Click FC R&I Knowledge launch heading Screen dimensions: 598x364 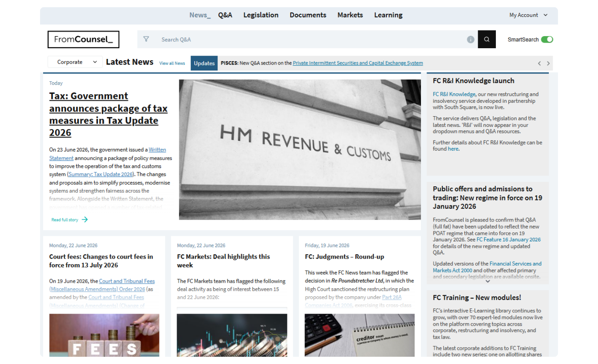(x=473, y=80)
